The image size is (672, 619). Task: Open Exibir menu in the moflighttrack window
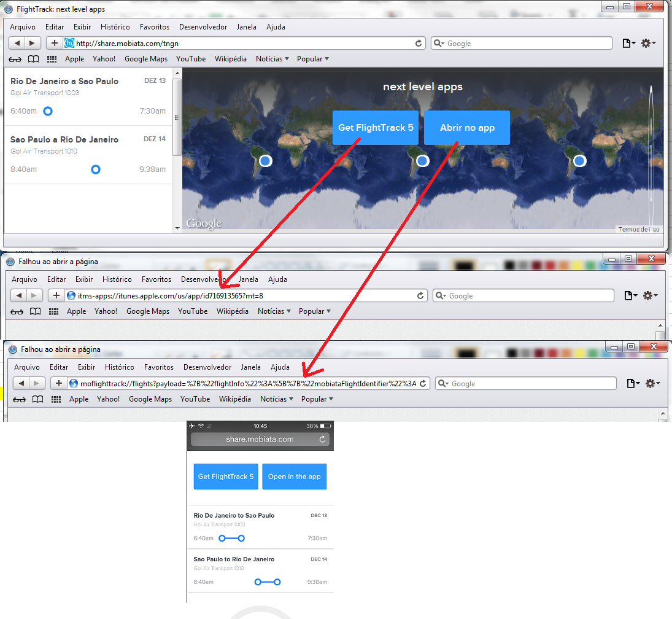[87, 367]
